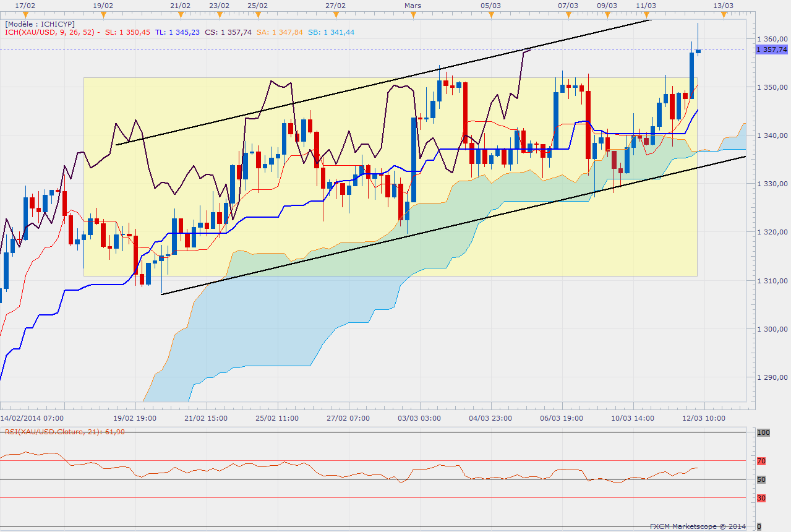791x532 pixels.
Task: Click the 1 300,00 price axis label
Action: click(772, 328)
